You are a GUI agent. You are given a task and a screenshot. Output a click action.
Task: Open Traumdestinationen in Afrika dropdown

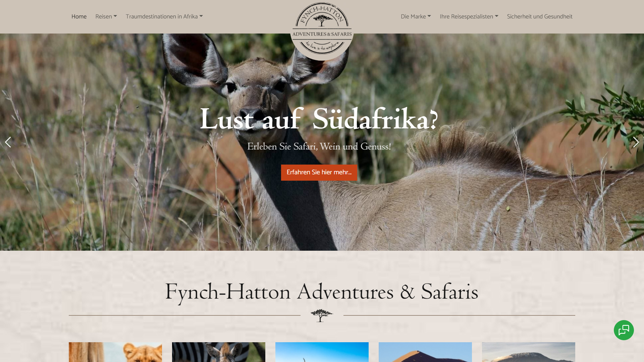pyautogui.click(x=164, y=16)
